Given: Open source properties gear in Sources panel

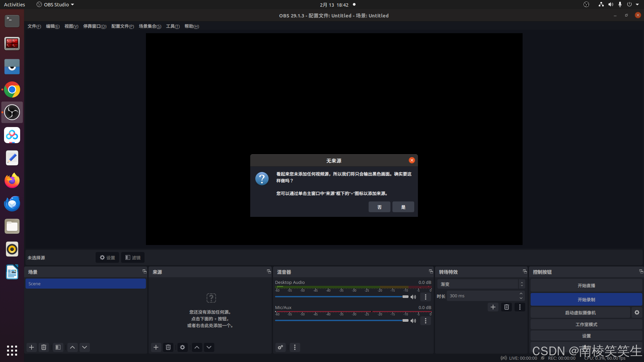Looking at the screenshot, I should tap(182, 347).
